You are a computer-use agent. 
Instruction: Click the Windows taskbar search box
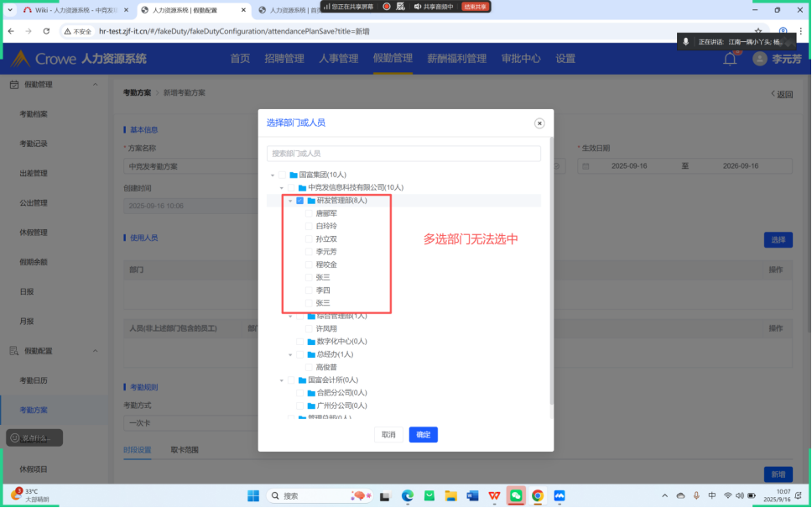coord(320,496)
